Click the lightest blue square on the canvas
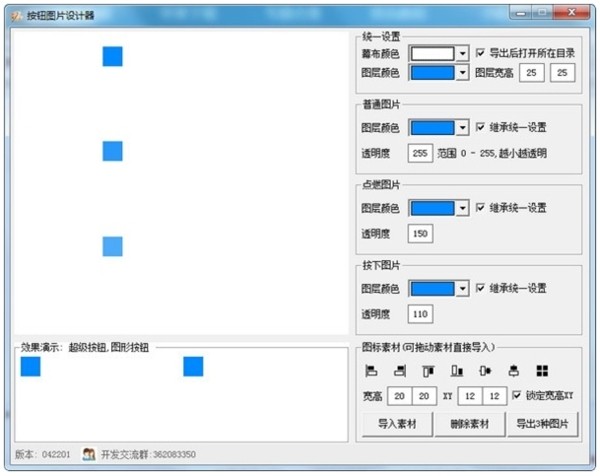 tap(112, 246)
